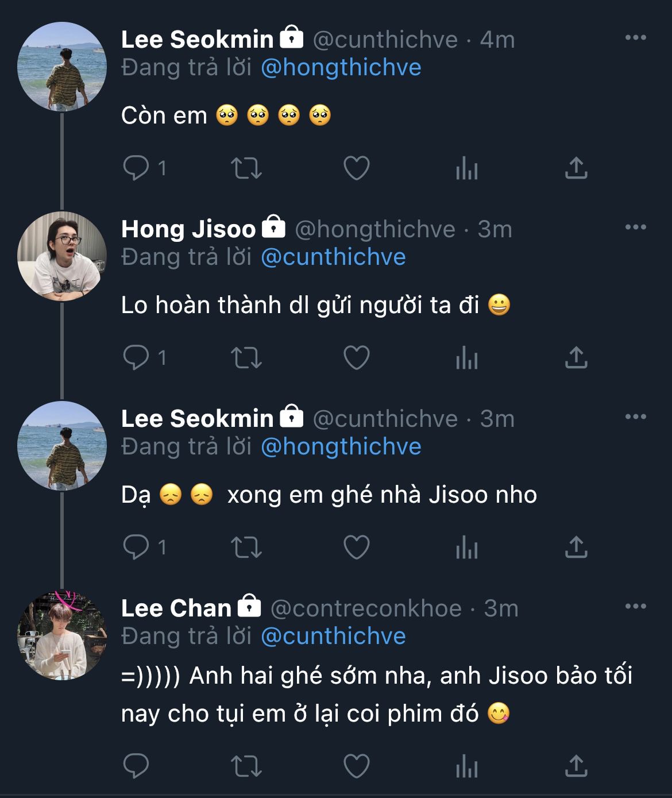Open Lee Chan's profile avatar
This screenshot has height=798, width=672.
[x=62, y=635]
